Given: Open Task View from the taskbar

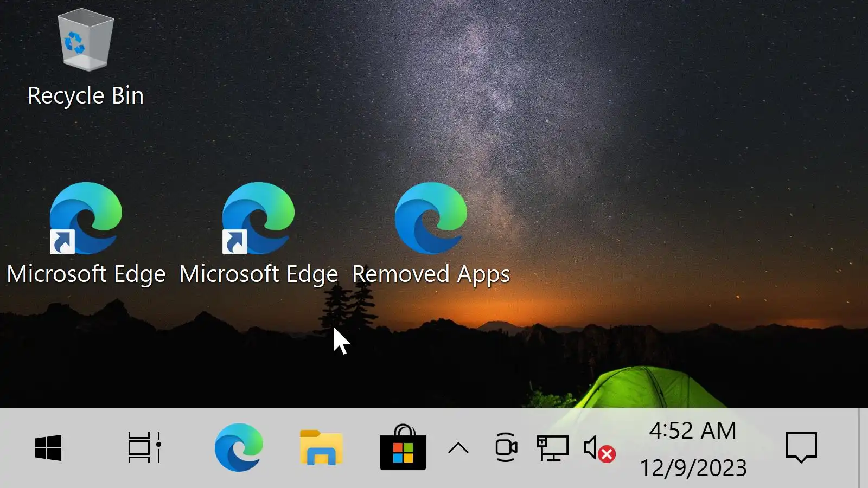Looking at the screenshot, I should 144,448.
